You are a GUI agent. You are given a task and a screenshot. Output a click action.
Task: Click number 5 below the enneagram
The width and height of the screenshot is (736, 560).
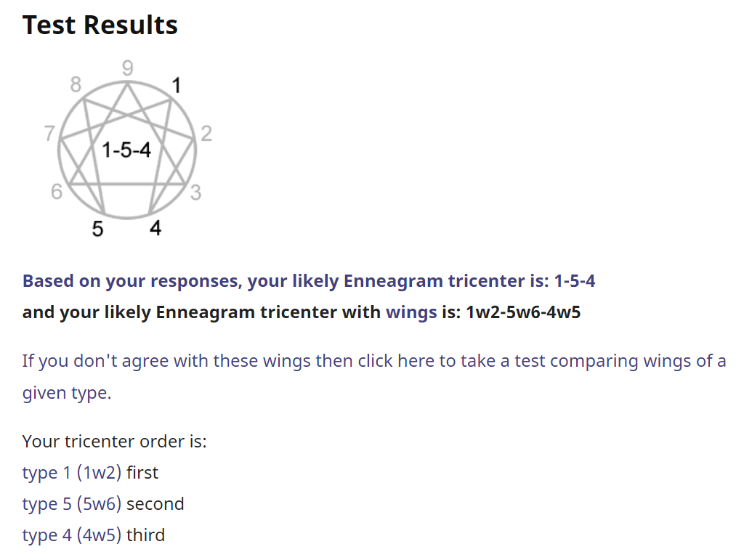pos(97,229)
